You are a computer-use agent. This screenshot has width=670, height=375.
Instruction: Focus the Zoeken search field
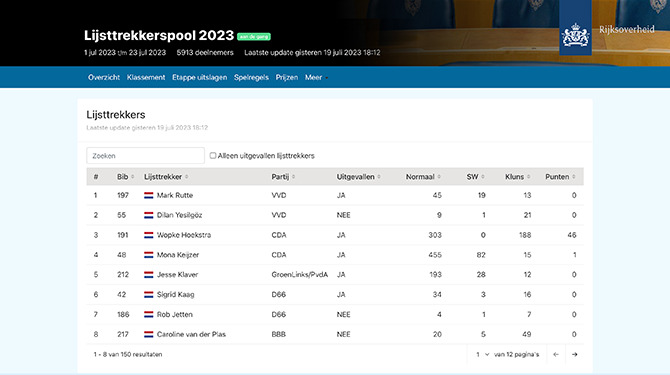pyautogui.click(x=145, y=155)
